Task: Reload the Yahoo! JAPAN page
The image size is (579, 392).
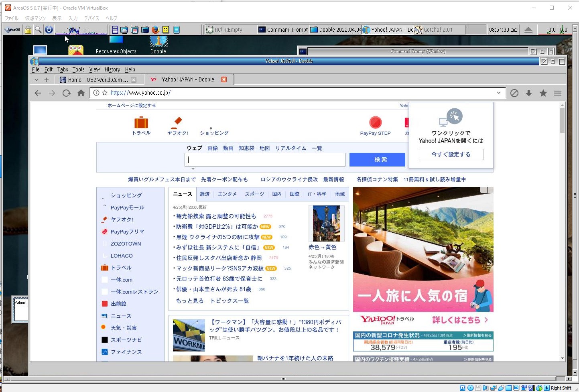Action: (x=67, y=93)
